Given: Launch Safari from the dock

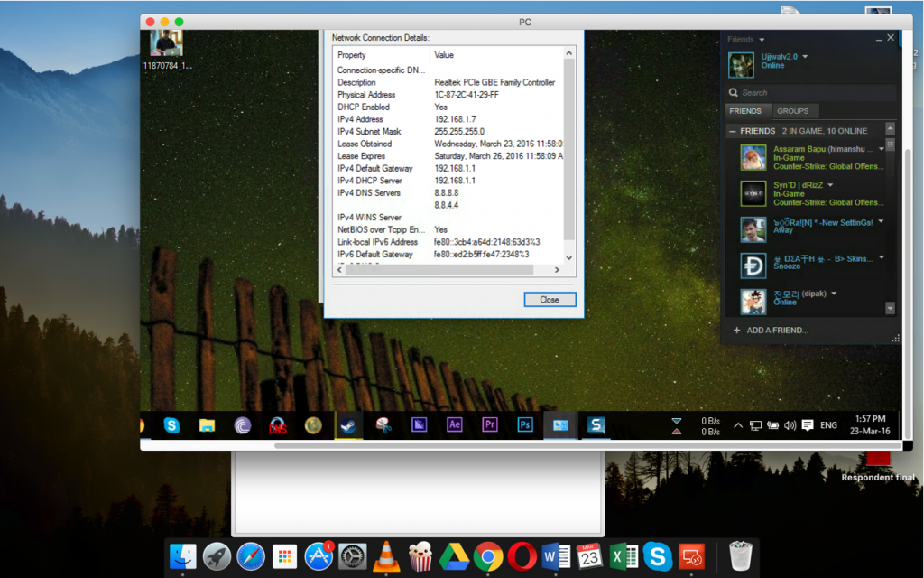Looking at the screenshot, I should 251,556.
